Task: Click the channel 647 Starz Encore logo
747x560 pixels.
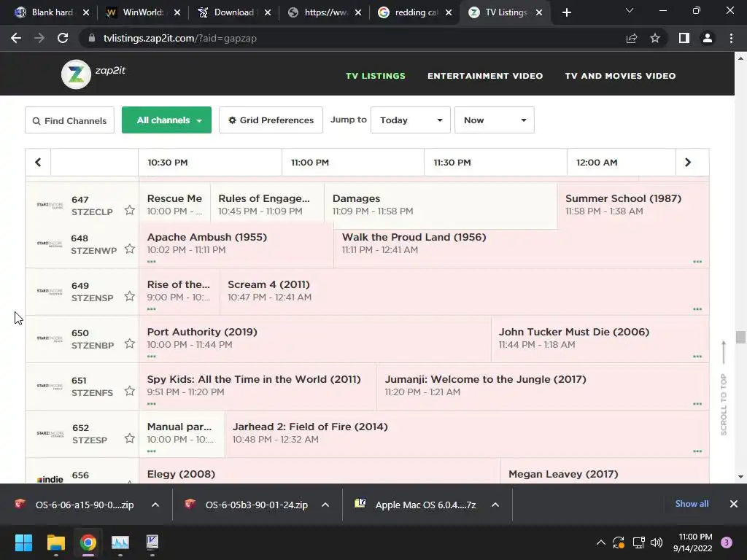Action: point(50,205)
